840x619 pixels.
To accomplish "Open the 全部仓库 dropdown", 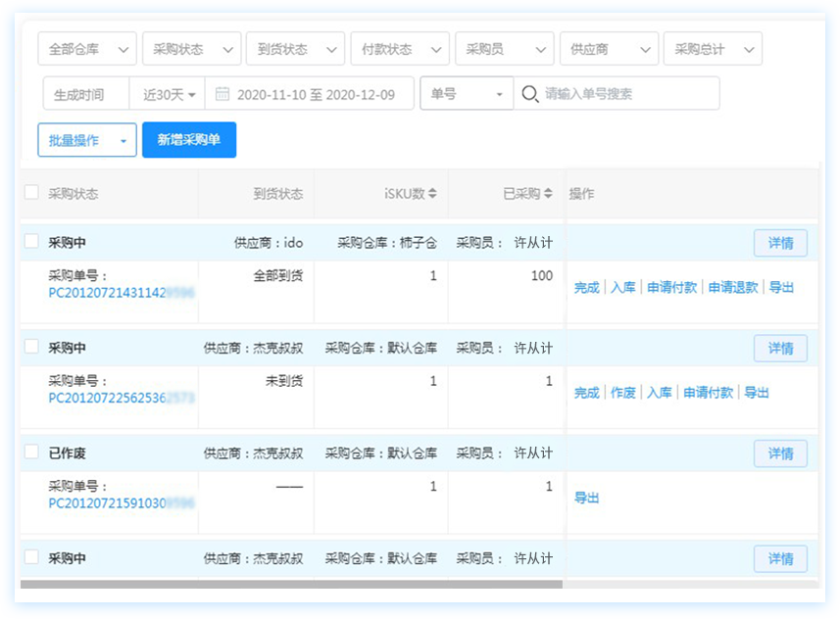I will 87,49.
